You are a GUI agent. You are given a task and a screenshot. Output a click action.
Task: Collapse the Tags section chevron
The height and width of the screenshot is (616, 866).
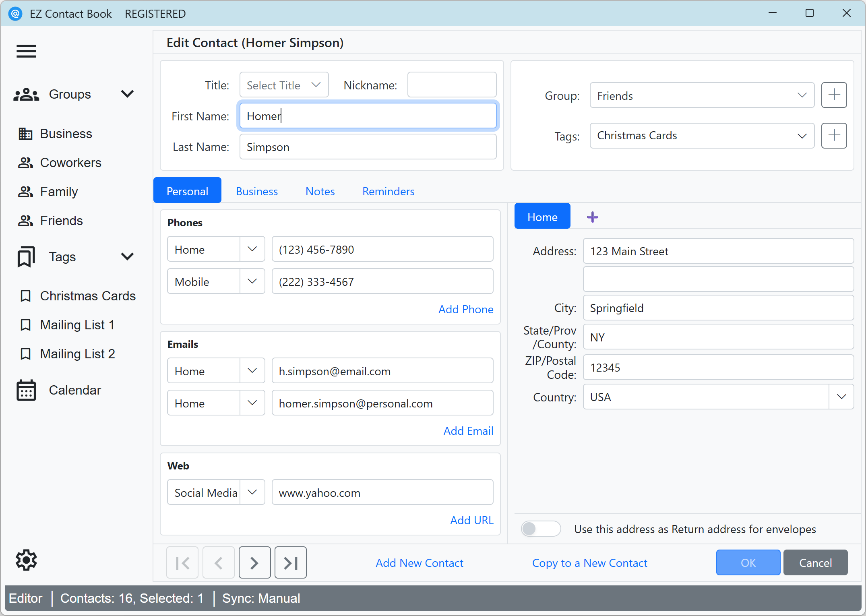127,256
